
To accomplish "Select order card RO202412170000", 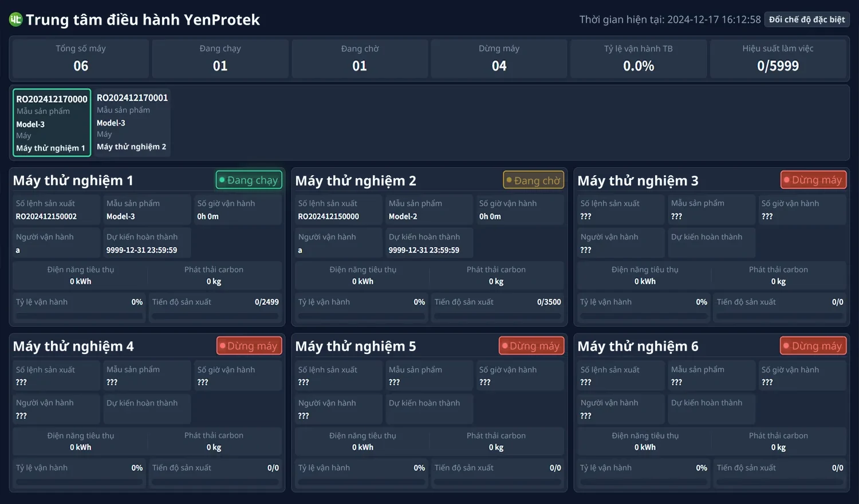I will tap(52, 123).
